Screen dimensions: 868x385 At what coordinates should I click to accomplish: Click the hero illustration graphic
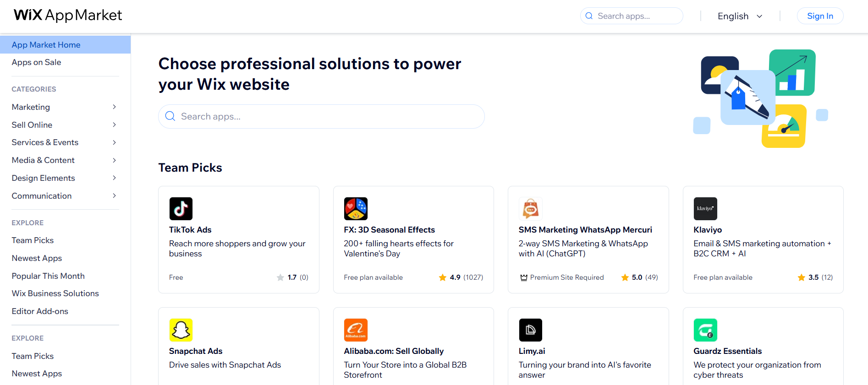click(x=761, y=98)
